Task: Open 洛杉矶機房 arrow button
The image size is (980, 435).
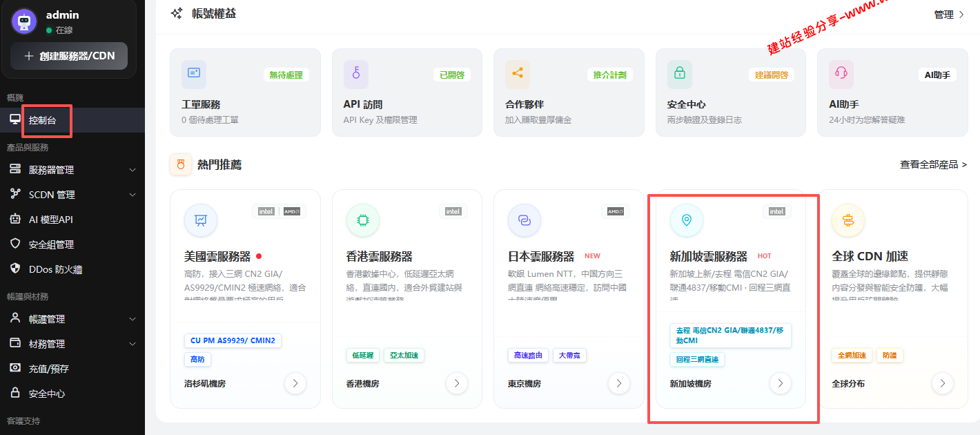Action: (295, 383)
